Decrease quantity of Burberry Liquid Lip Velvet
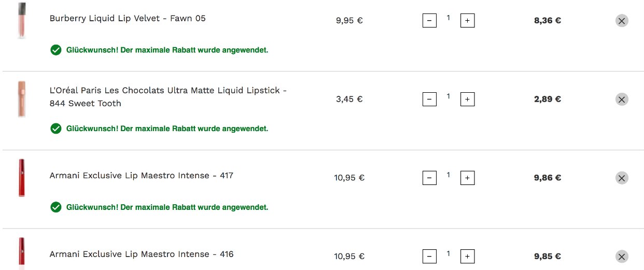 tap(429, 21)
